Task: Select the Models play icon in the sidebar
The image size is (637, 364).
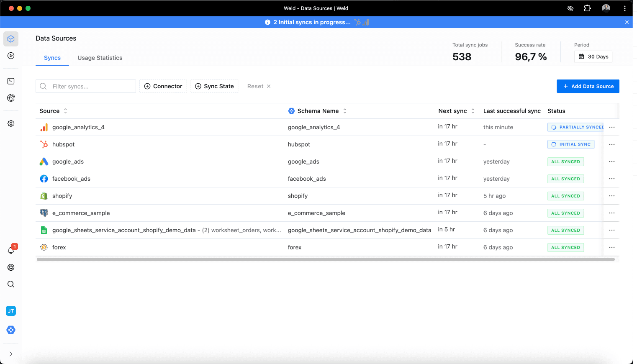Action: point(10,55)
